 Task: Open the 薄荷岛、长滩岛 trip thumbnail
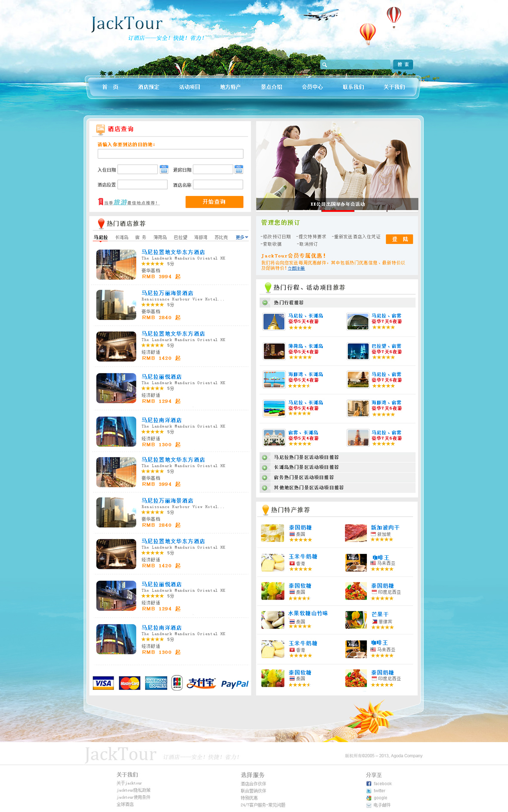click(274, 351)
